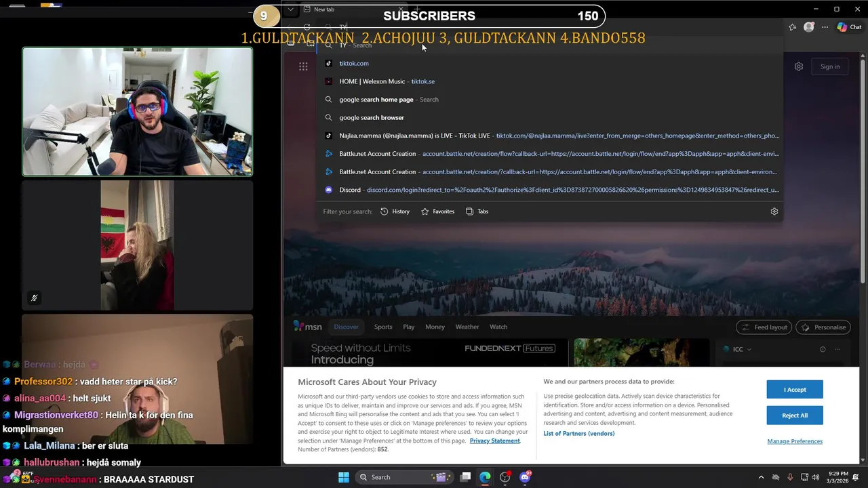
Task: Show hidden system tray icons
Action: [x=761, y=477]
